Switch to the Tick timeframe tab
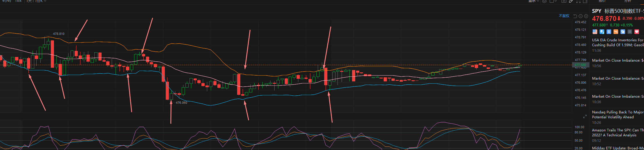The height and width of the screenshot is (150, 644). [18, 1]
